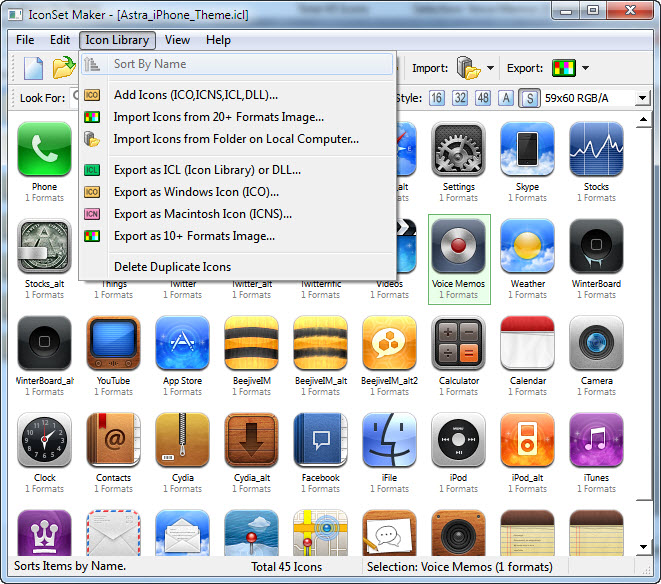Screen dimensions: 661x584
Task: Select the Stocks_alt icon
Action: click(x=44, y=245)
